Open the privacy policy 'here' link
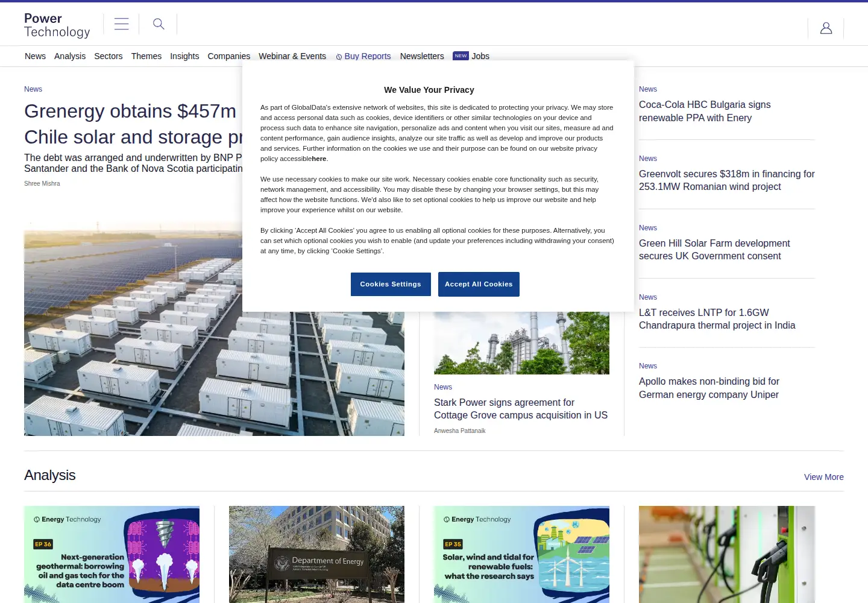The height and width of the screenshot is (603, 868). (x=319, y=159)
